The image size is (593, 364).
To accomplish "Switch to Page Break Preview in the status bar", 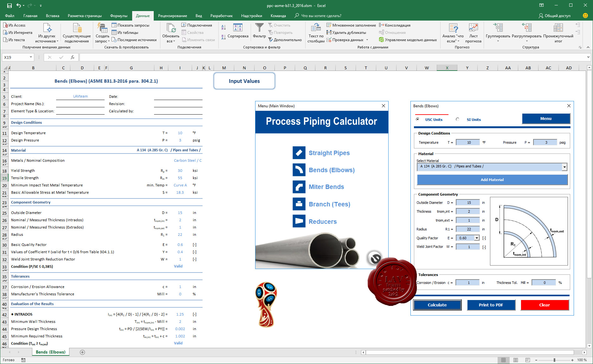I will click(x=527, y=360).
